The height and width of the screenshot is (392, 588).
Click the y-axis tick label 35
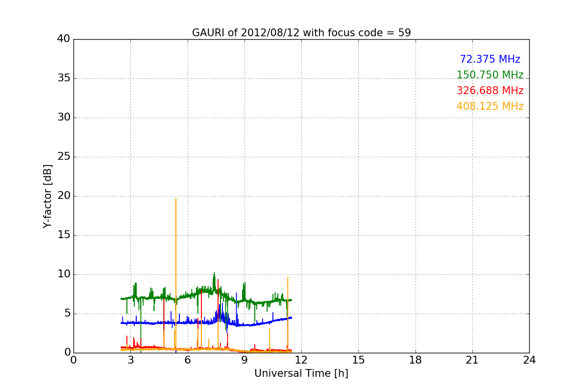(64, 78)
